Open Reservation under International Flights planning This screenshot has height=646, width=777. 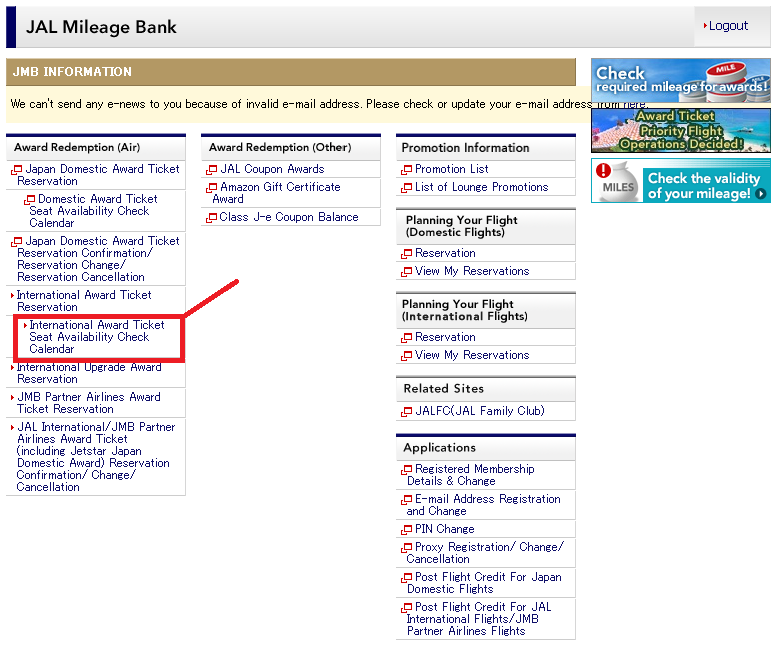point(445,337)
